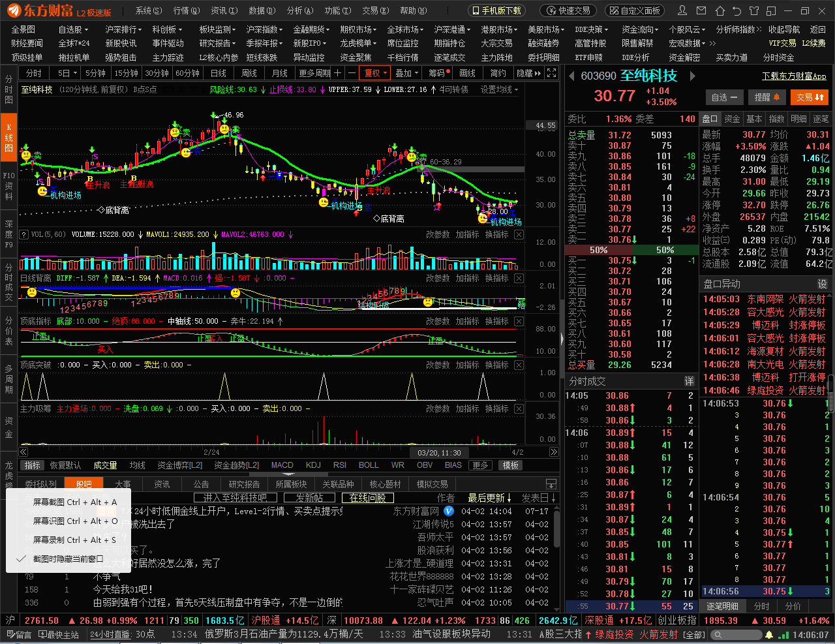This screenshot has width=835, height=644.
Task: Select 深度F9 in left sidebar
Action: 8,234
